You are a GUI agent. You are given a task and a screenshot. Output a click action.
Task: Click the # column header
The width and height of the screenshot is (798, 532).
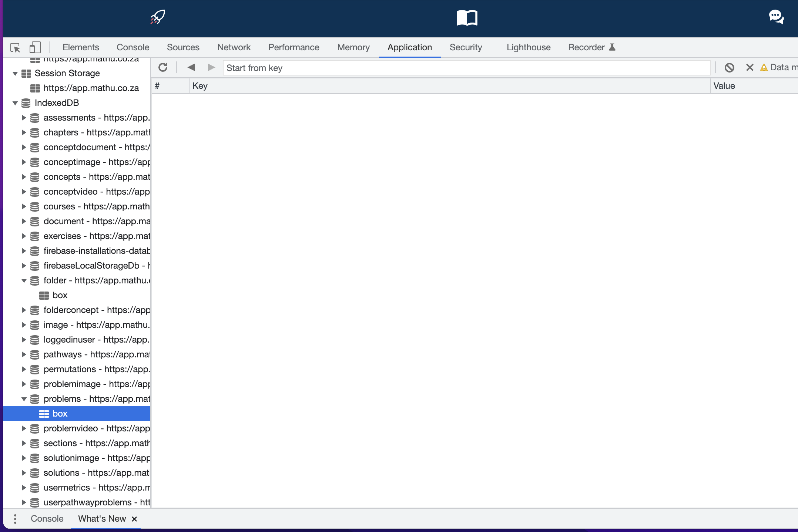point(170,86)
